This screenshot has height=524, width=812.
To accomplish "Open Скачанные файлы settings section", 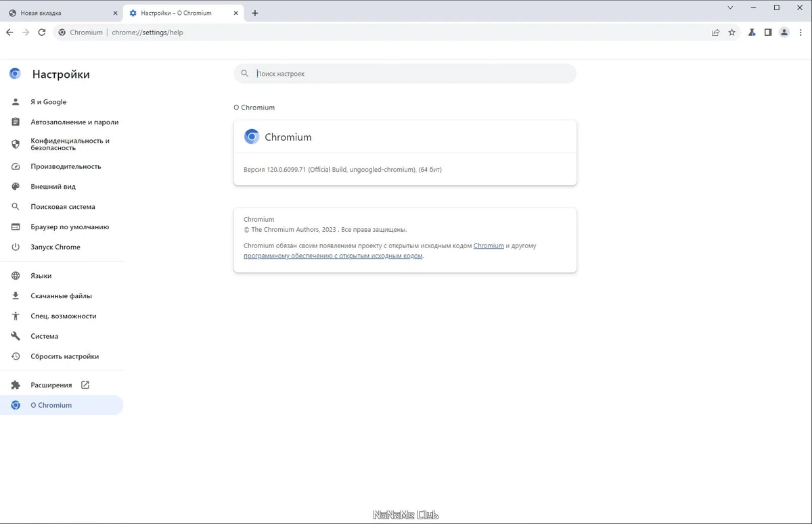I will pyautogui.click(x=62, y=296).
